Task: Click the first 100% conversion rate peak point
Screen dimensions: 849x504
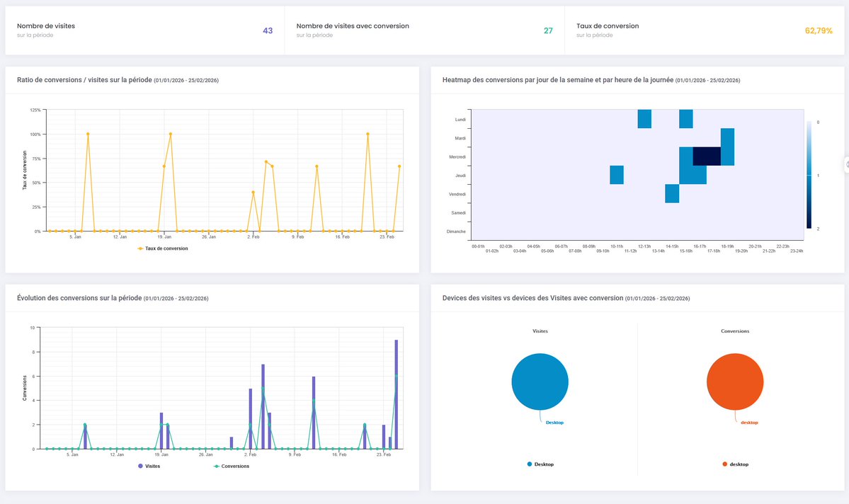Action: [88, 134]
